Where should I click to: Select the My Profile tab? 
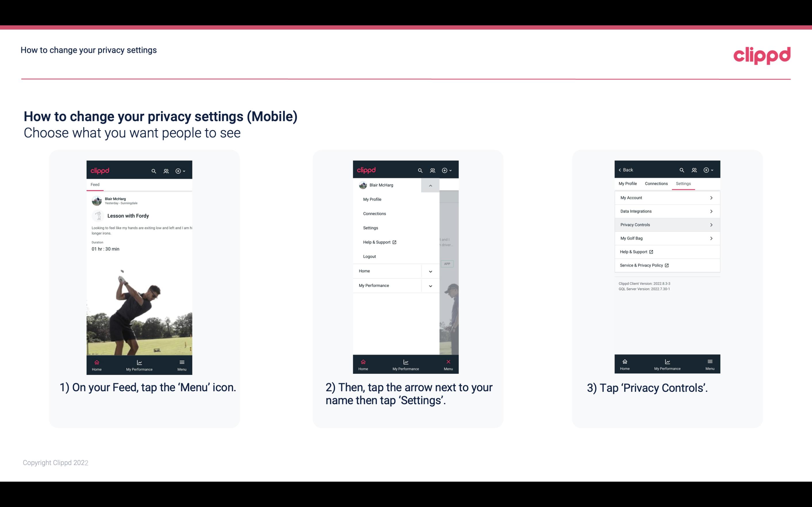click(628, 183)
